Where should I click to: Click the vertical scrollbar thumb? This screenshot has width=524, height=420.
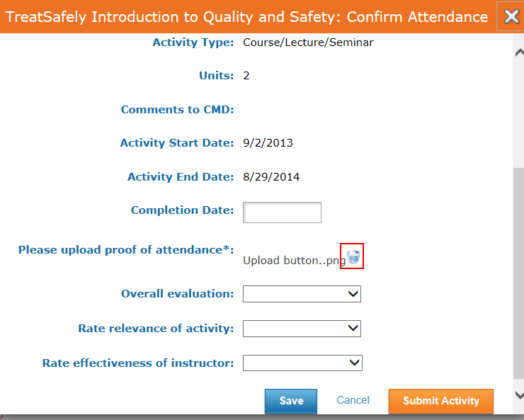tap(518, 273)
